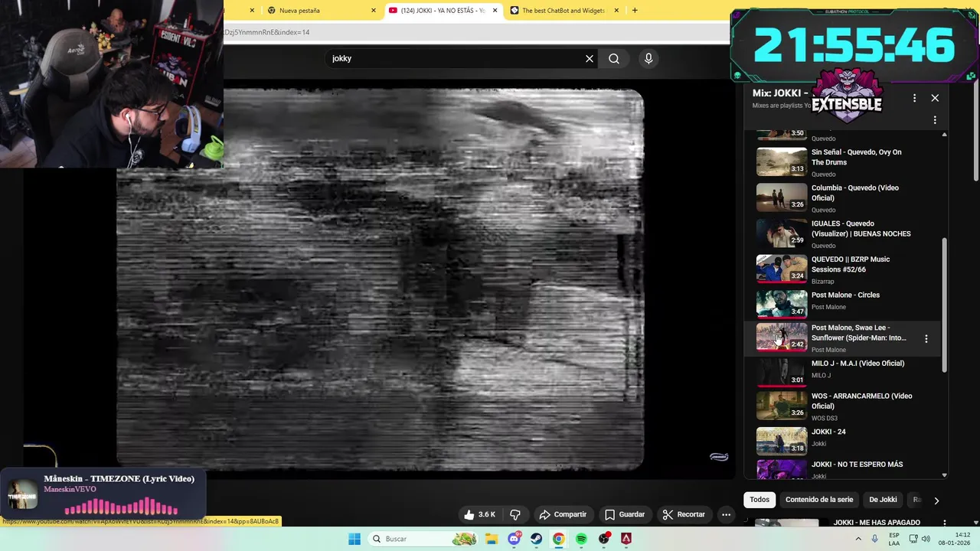This screenshot has width=980, height=551.
Task: Play Columbia - Quevedo thumbnail
Action: point(782,197)
